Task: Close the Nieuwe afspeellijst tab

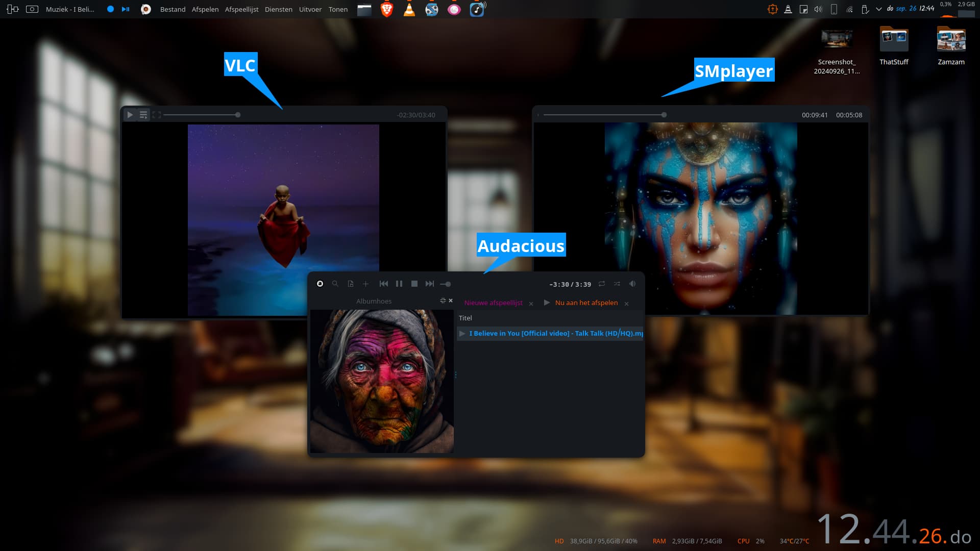Action: pos(531,304)
